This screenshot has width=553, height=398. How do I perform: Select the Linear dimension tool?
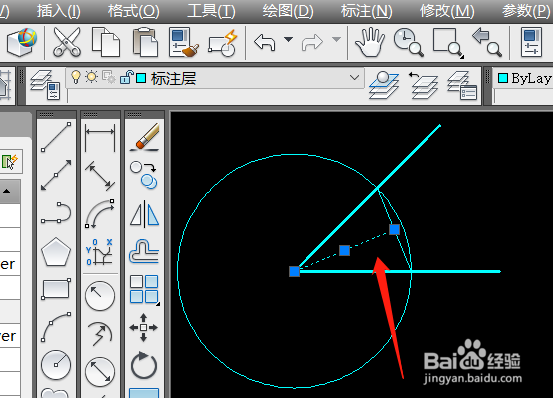(x=100, y=137)
